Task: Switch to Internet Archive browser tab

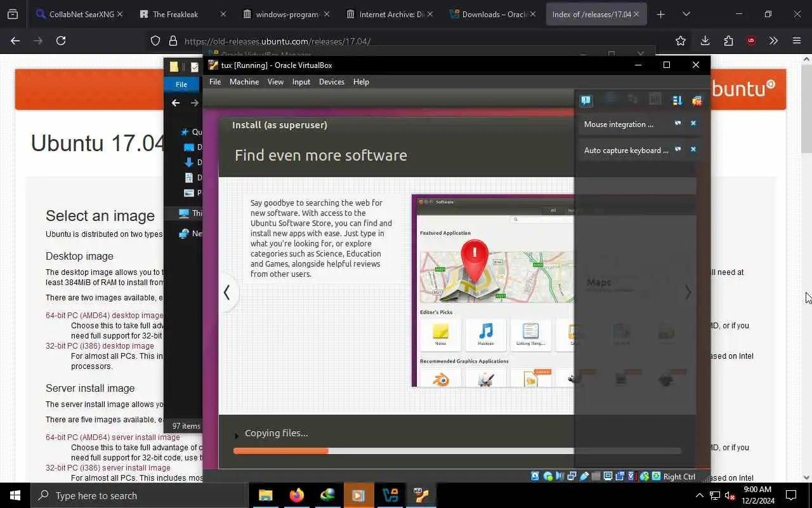Action: [390, 14]
